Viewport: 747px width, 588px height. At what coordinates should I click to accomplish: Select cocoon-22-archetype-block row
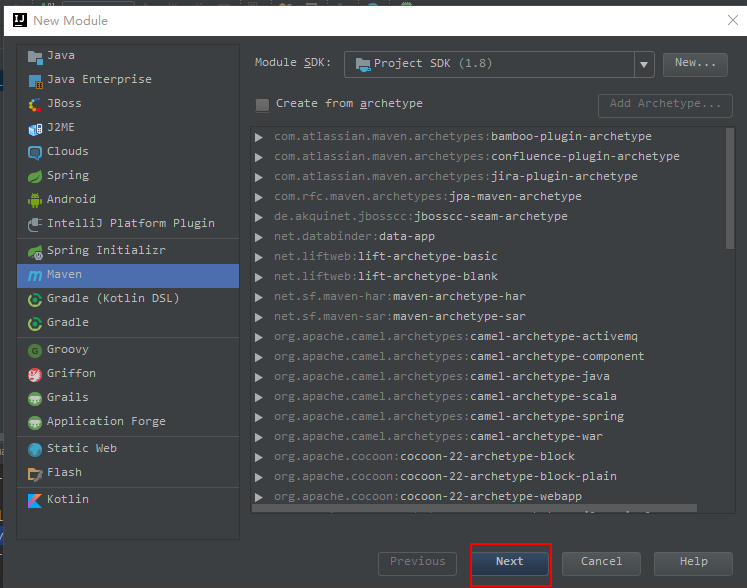pos(488,456)
